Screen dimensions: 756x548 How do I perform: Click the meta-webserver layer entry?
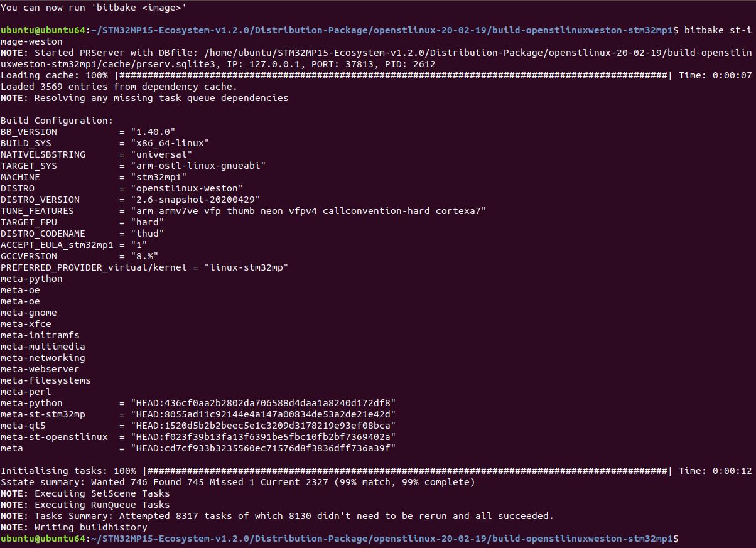tap(40, 369)
